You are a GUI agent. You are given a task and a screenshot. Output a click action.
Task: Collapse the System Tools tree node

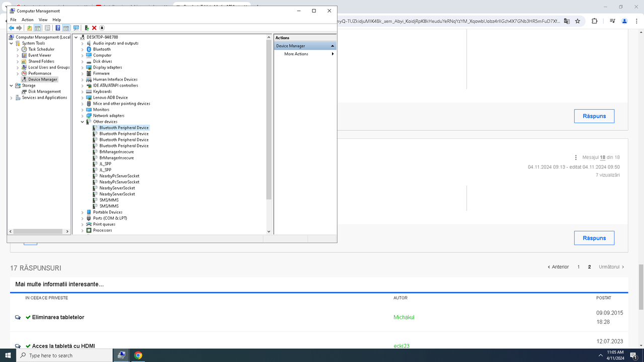pyautogui.click(x=12, y=43)
